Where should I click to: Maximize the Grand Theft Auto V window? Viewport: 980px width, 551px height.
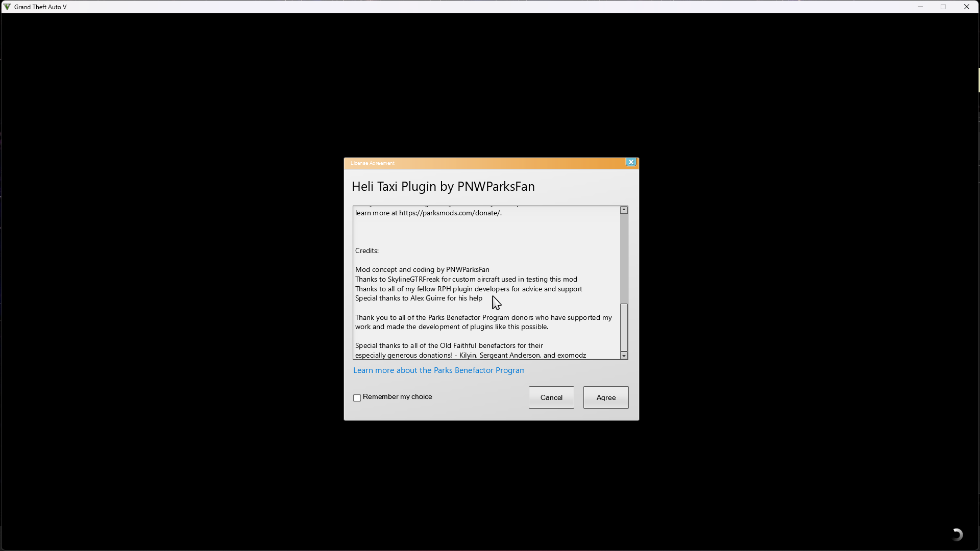click(x=943, y=7)
